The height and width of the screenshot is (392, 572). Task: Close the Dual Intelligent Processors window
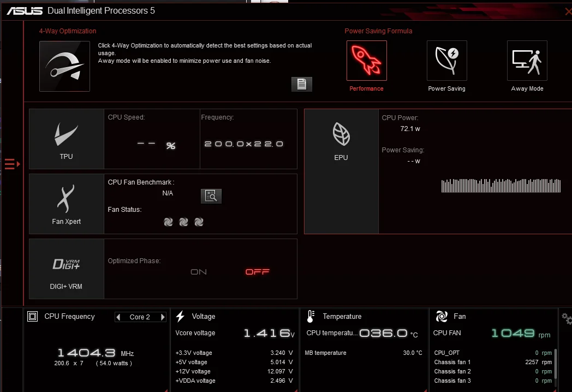tap(568, 11)
